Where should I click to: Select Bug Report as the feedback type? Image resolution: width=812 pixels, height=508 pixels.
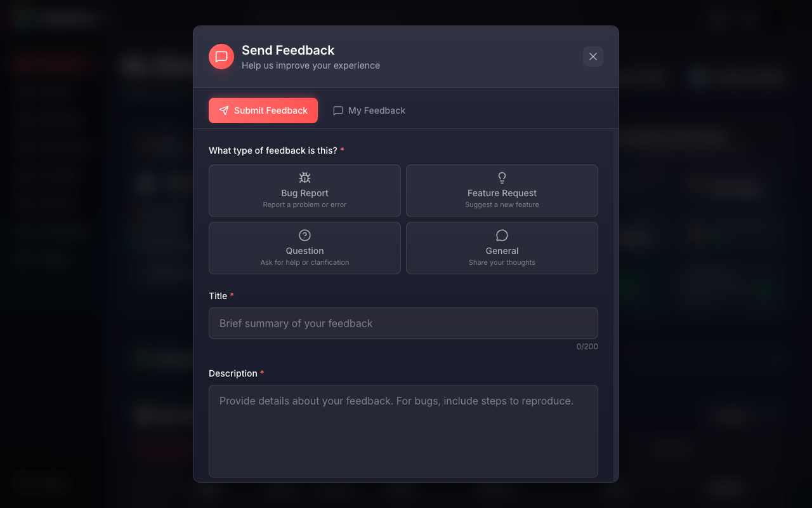click(x=304, y=190)
